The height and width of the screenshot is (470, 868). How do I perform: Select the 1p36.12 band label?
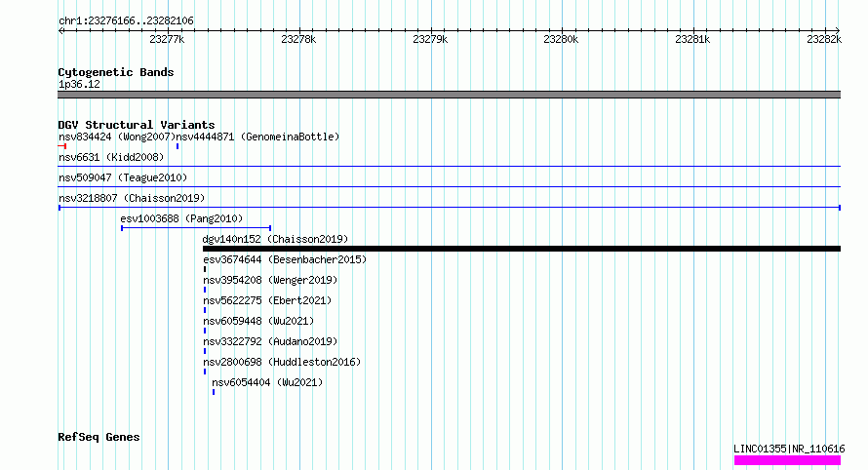79,84
